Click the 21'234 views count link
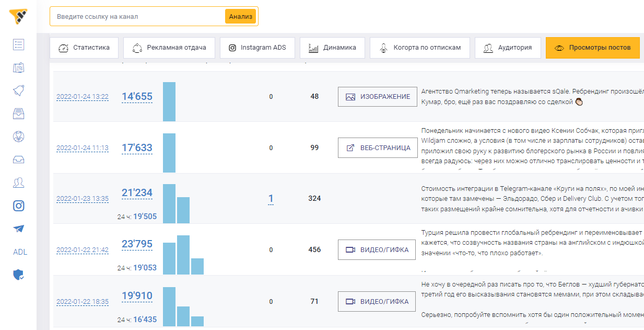 coord(137,193)
